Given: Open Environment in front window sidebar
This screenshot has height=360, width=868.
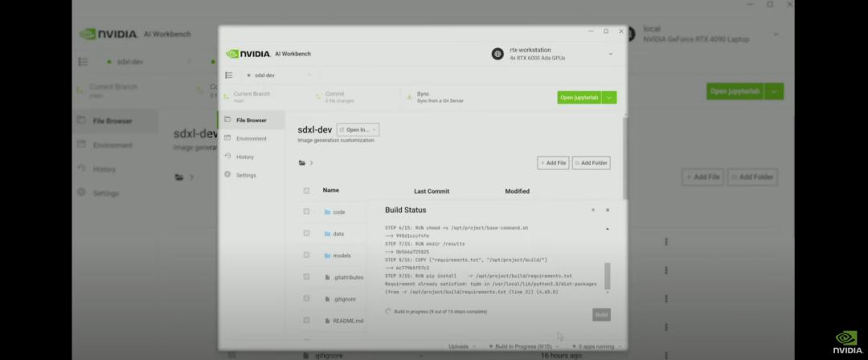Looking at the screenshot, I should [252, 138].
